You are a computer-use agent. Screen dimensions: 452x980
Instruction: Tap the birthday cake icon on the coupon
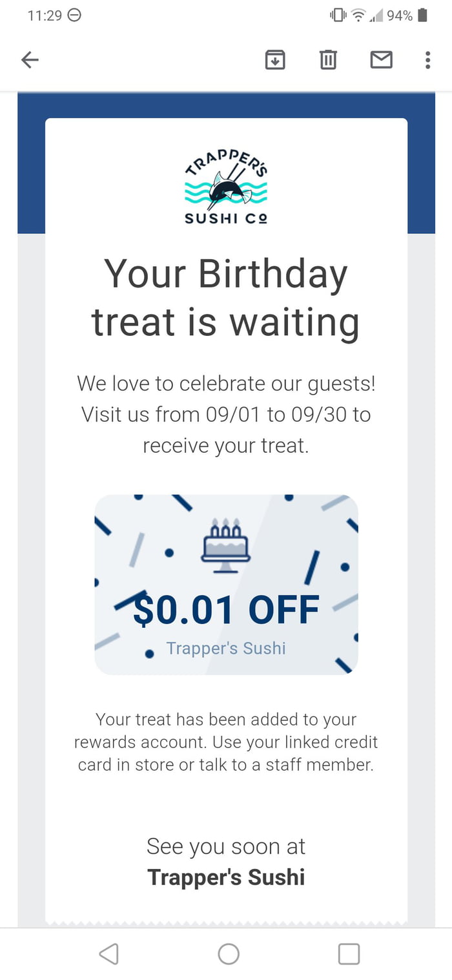(x=226, y=545)
